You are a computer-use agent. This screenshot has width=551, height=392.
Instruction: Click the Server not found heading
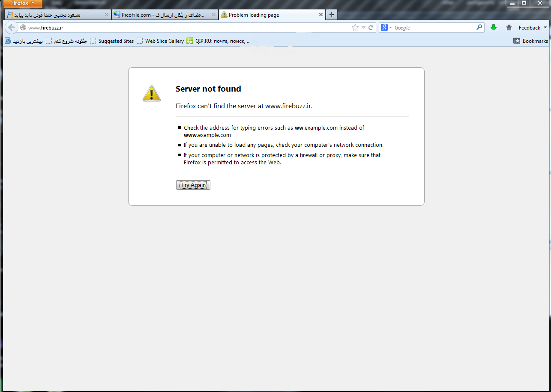[x=208, y=89]
